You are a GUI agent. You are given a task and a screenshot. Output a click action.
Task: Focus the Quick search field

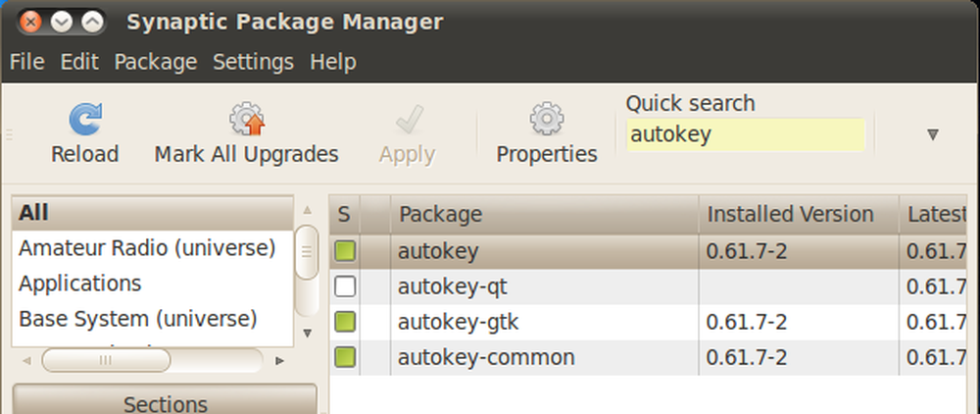coord(746,134)
